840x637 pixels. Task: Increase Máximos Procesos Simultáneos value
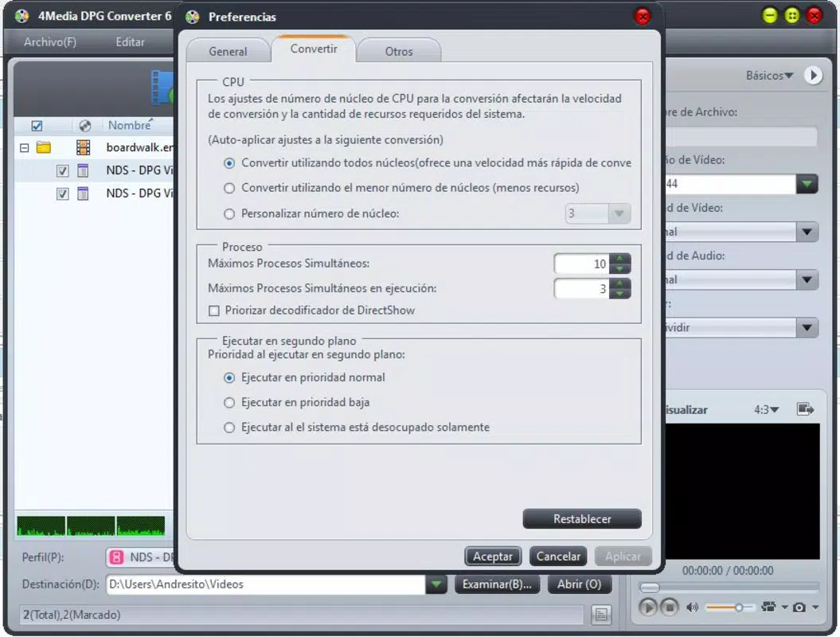[619, 259]
